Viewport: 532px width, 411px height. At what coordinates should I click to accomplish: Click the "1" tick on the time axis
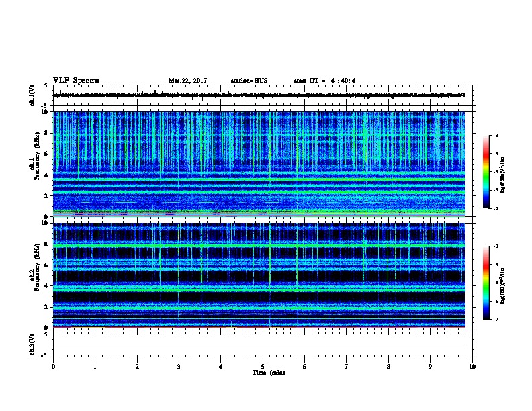coord(95,367)
